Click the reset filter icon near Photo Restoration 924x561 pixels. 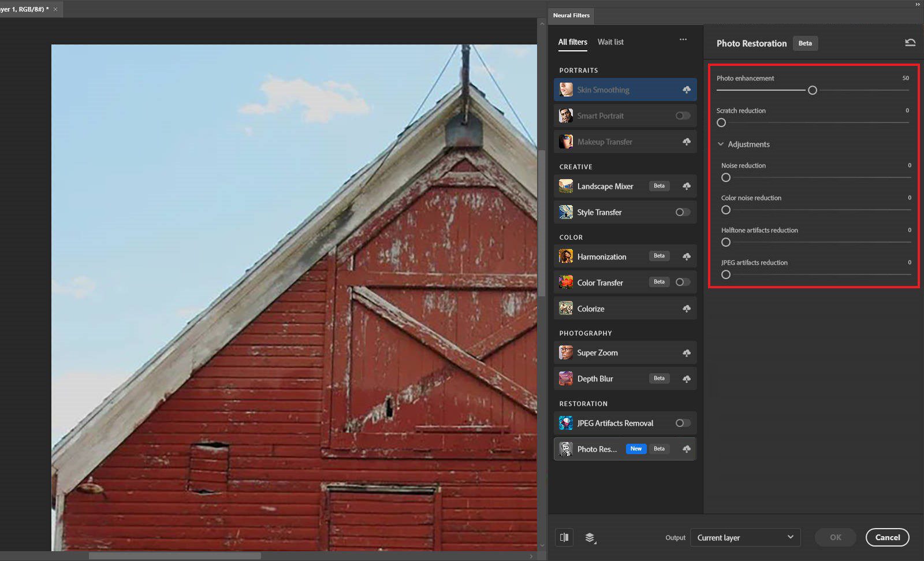(910, 43)
